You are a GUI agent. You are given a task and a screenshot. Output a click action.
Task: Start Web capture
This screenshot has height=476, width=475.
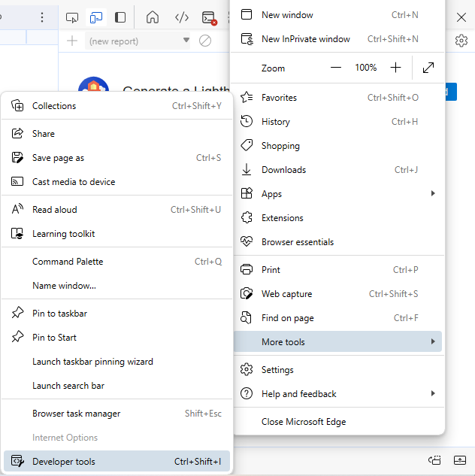337,293
